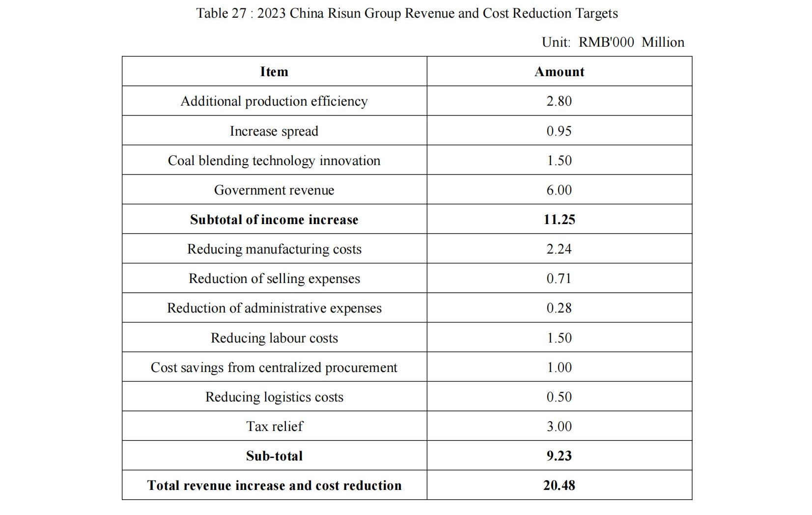
Task: Select 'Total revenue increase and cost reduction' cell
Action: (274, 486)
